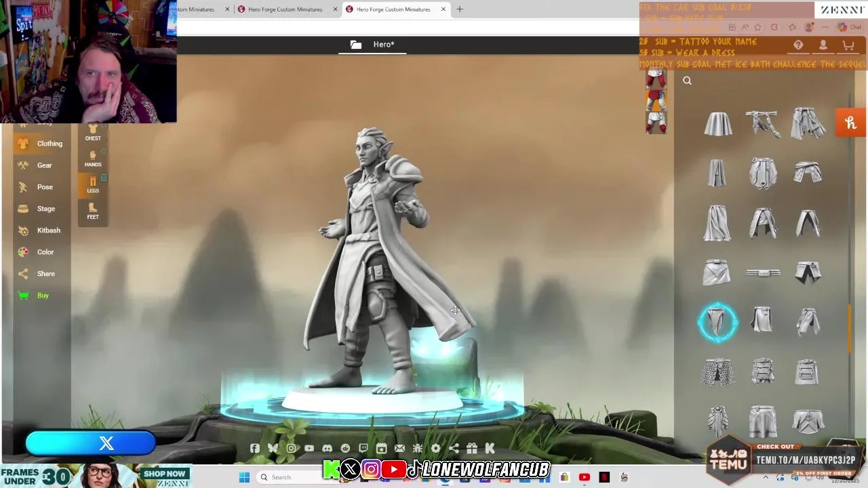Click the share icon in footer

(x=454, y=448)
